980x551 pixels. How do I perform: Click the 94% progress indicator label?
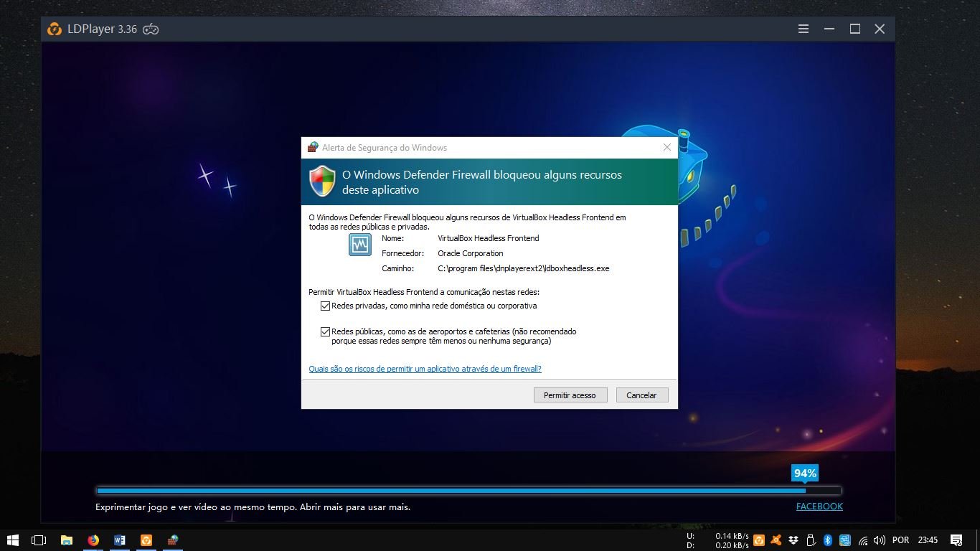(x=804, y=473)
